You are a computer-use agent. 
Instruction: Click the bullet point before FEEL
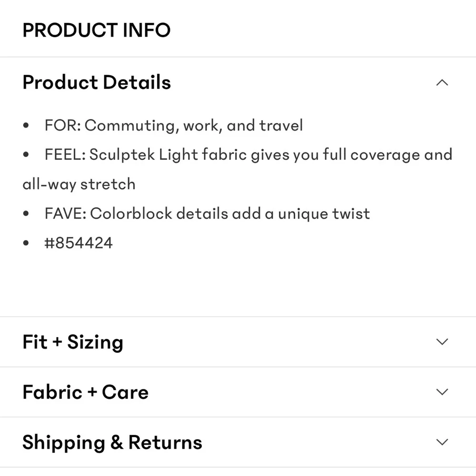[26, 155]
